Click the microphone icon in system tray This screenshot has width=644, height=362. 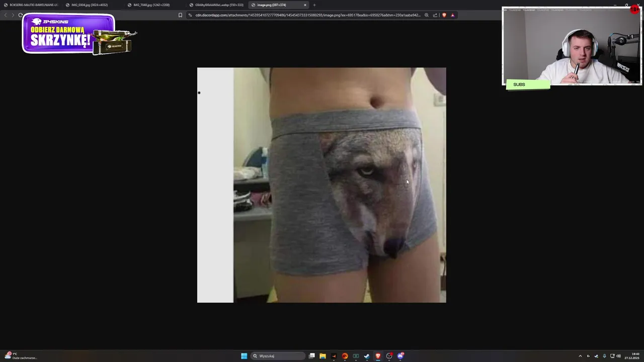tap(604, 356)
